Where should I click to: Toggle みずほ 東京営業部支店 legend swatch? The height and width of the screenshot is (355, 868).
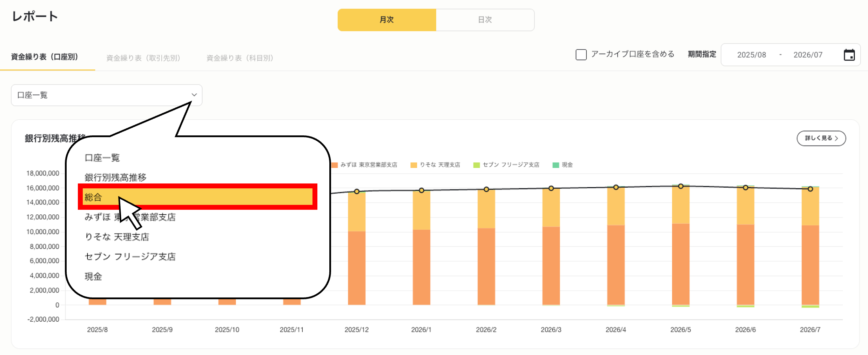click(x=335, y=165)
